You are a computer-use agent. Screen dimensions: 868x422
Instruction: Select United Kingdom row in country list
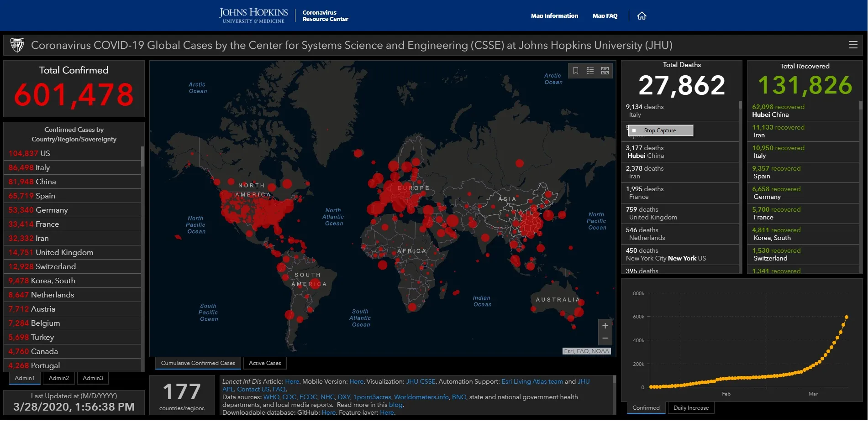click(73, 252)
